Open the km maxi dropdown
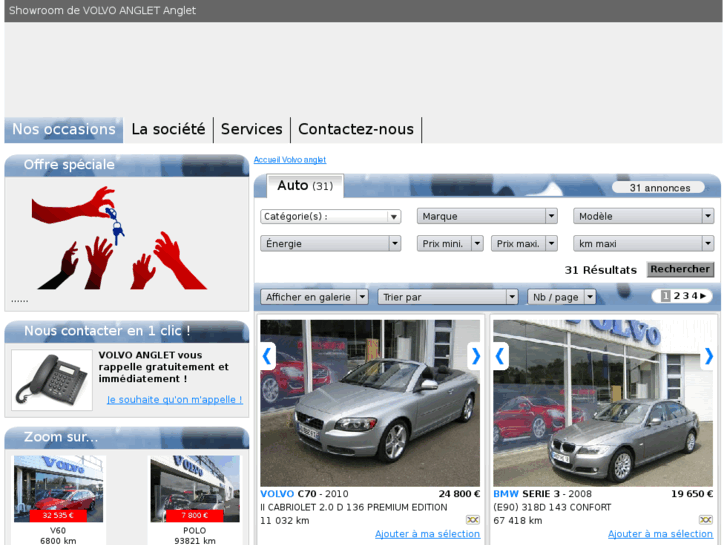Viewport: 727px width, 545px height. click(x=644, y=244)
